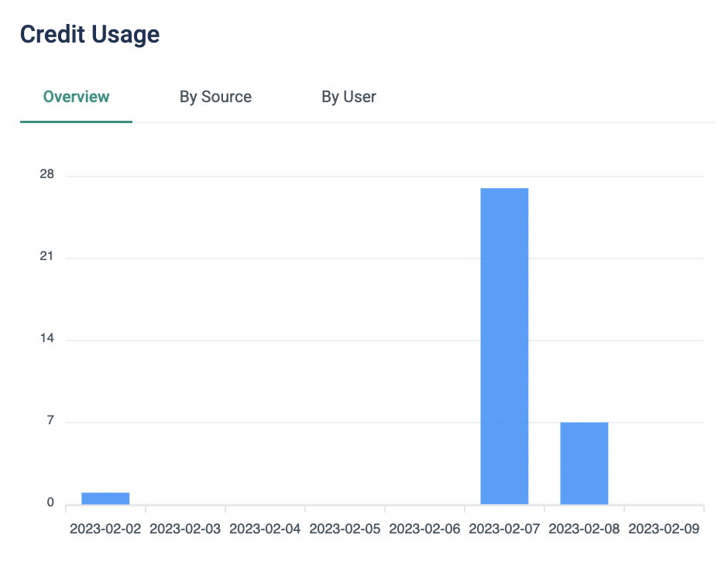
Task: Click the 2023-02-04 axis label
Action: pos(265,529)
